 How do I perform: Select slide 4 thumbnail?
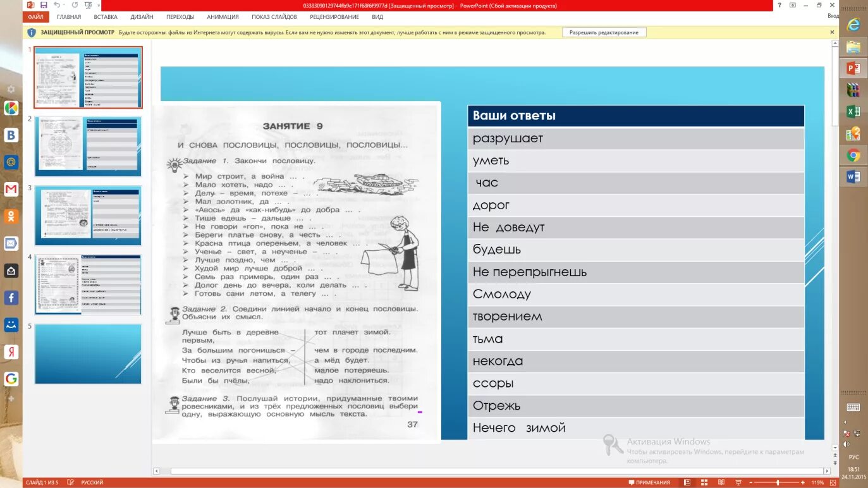pyautogui.click(x=88, y=284)
